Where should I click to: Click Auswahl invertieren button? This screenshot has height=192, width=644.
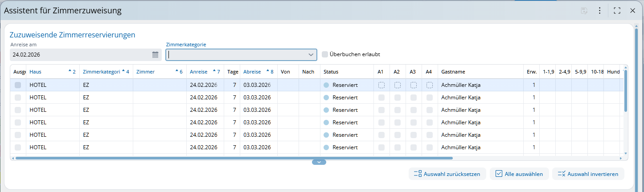(588, 174)
